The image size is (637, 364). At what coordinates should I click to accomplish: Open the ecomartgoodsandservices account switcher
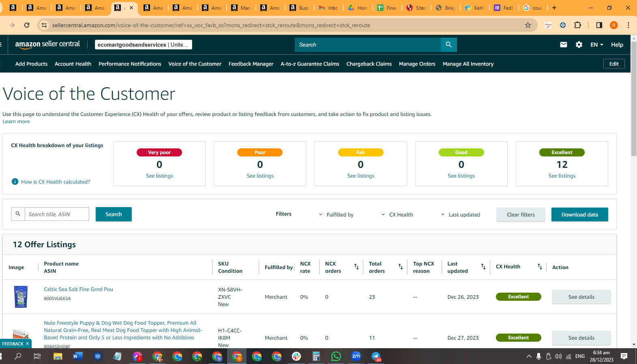(144, 45)
